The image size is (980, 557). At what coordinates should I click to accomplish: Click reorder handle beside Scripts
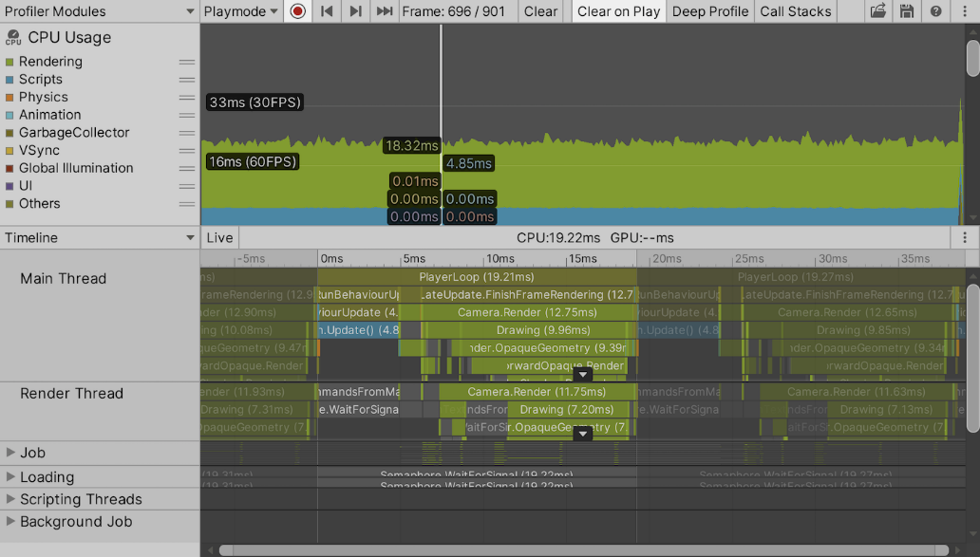click(187, 80)
